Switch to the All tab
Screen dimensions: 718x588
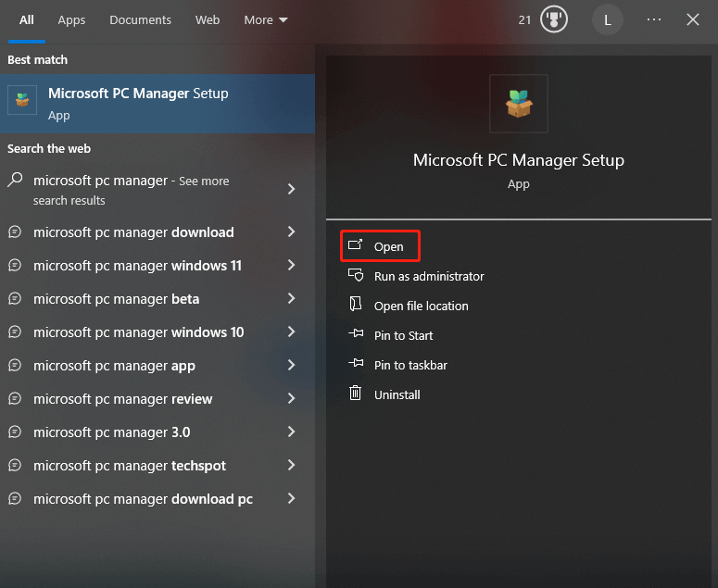coord(27,20)
